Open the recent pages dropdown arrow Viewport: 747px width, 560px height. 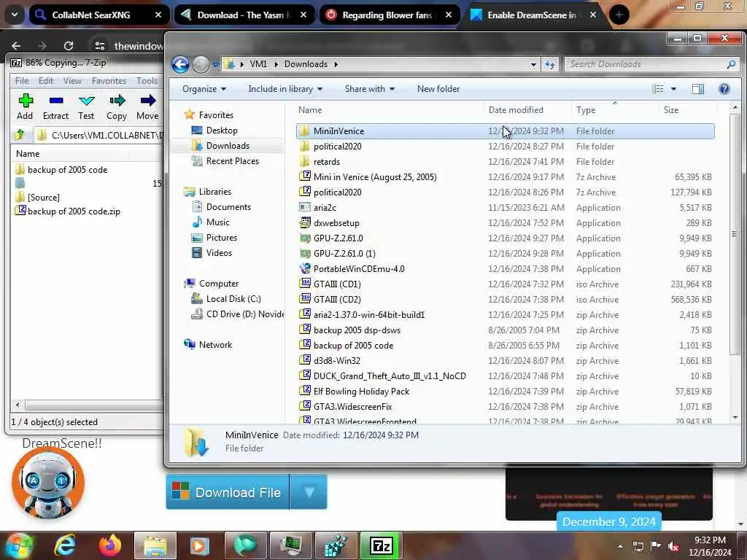[215, 64]
